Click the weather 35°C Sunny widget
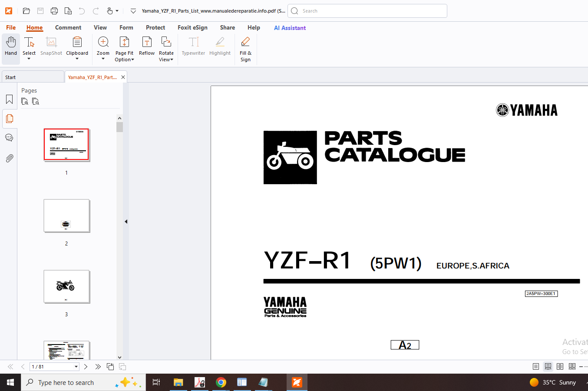 tap(553, 382)
